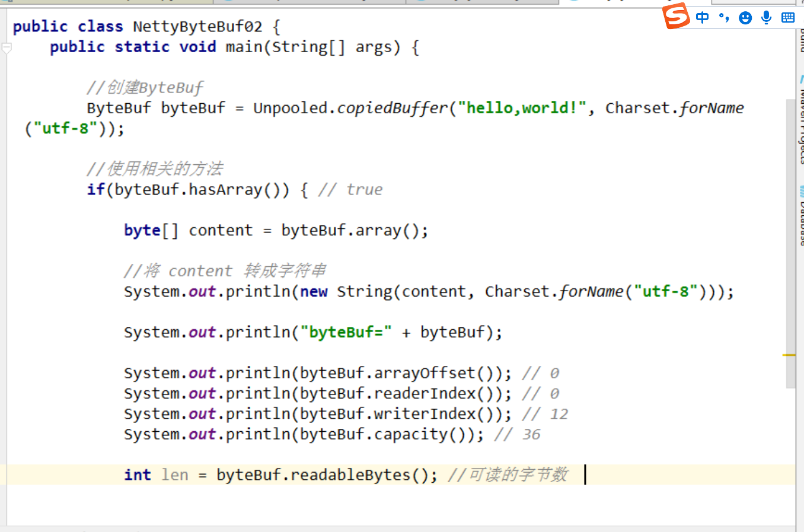This screenshot has height=532, width=804.
Task: Click the comment //可读的字节数
Action: coord(508,474)
